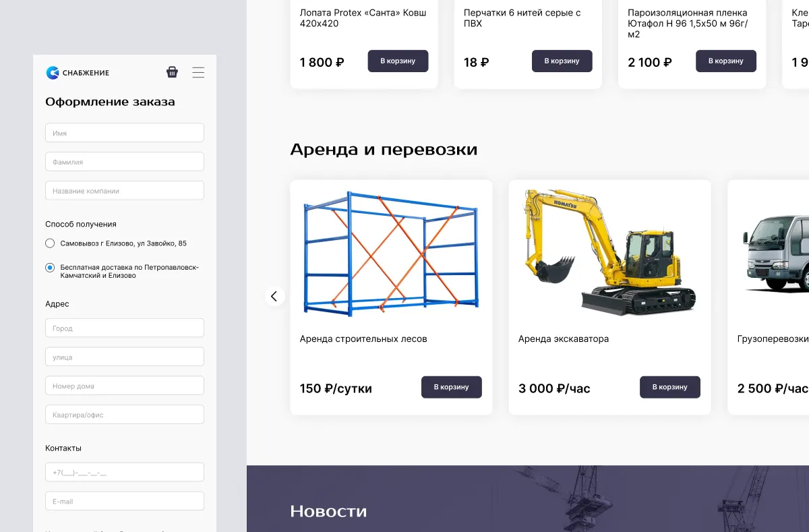Image resolution: width=809 pixels, height=532 pixels.
Task: Select Бесплатная доставка delivery option
Action: coord(50,267)
